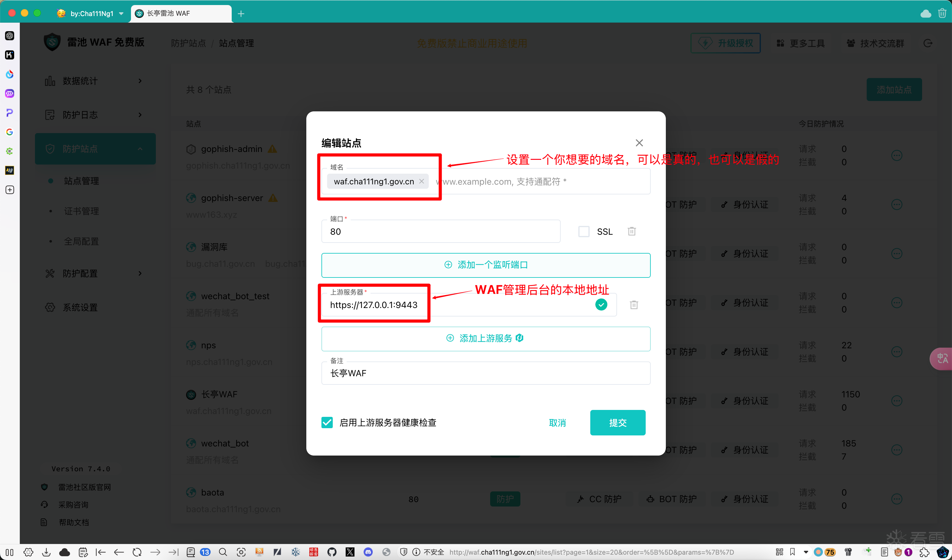952x560 pixels.
Task: Open the 雷池社区版官网 link
Action: [85, 487]
